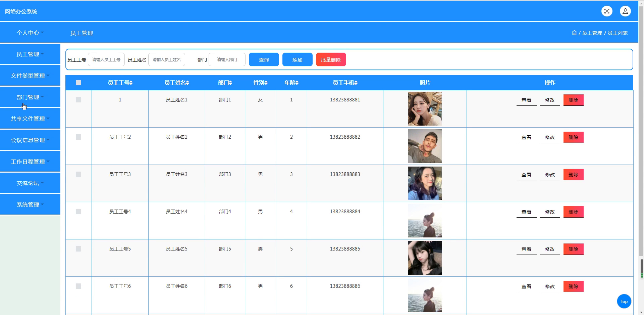Screen dimensions: 644x315
Task: Open the photo thumbnail of 员工姓名6
Action: 425,295
